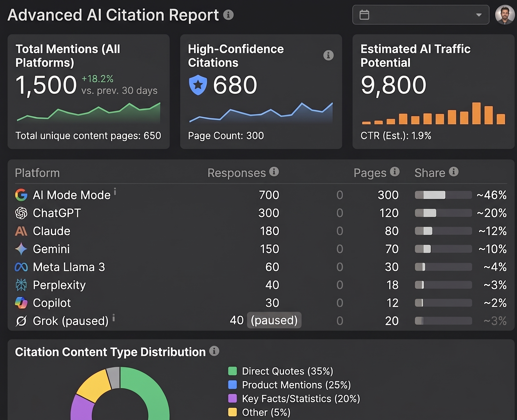Click the Perplexity platform name
Image resolution: width=517 pixels, height=420 pixels.
59,285
